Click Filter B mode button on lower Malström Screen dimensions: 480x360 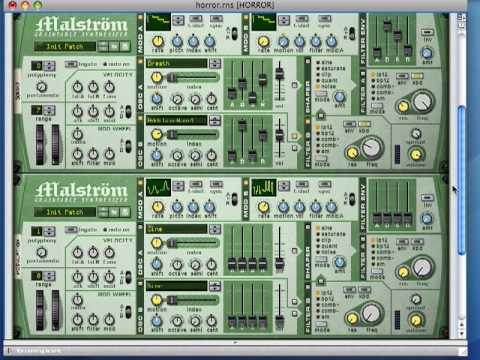321,324
